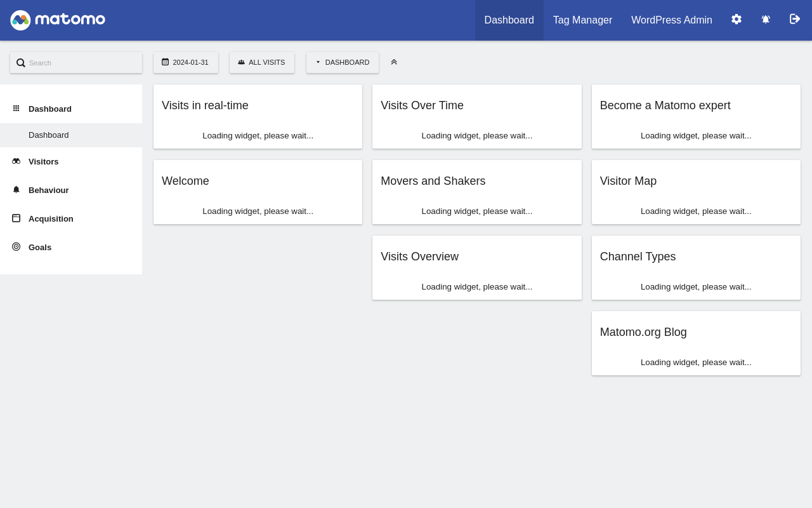
Task: Open the 2024-01-31 date picker
Action: coord(186,62)
